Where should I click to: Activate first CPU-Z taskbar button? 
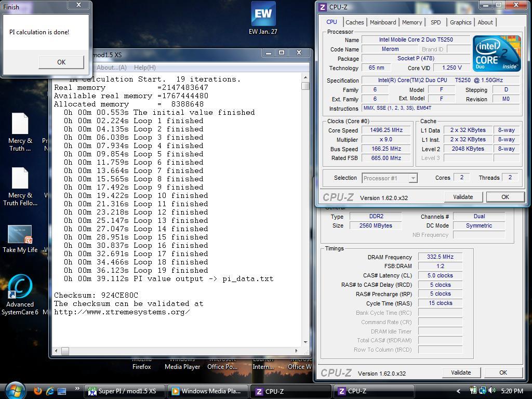click(x=291, y=391)
